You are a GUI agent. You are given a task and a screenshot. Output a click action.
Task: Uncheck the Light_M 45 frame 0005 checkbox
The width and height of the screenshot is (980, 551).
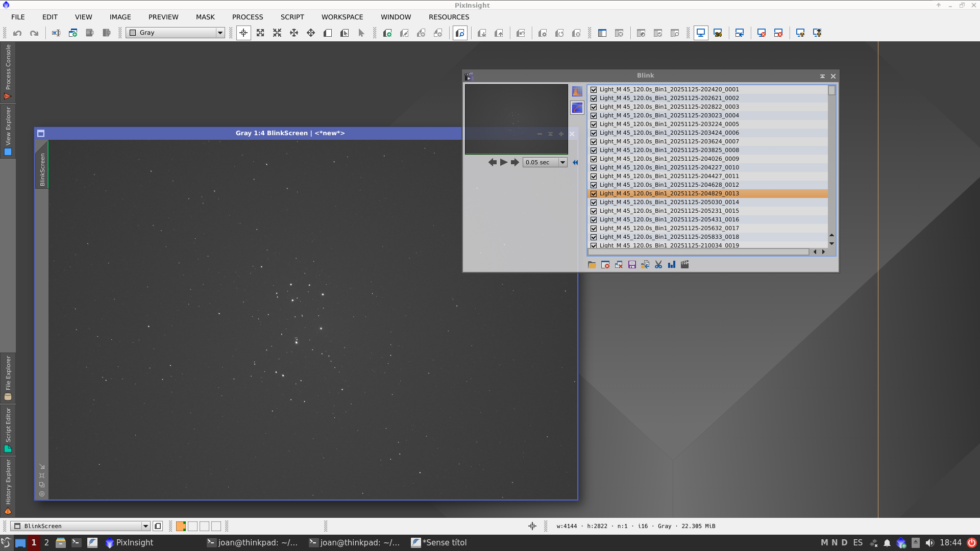coord(594,124)
